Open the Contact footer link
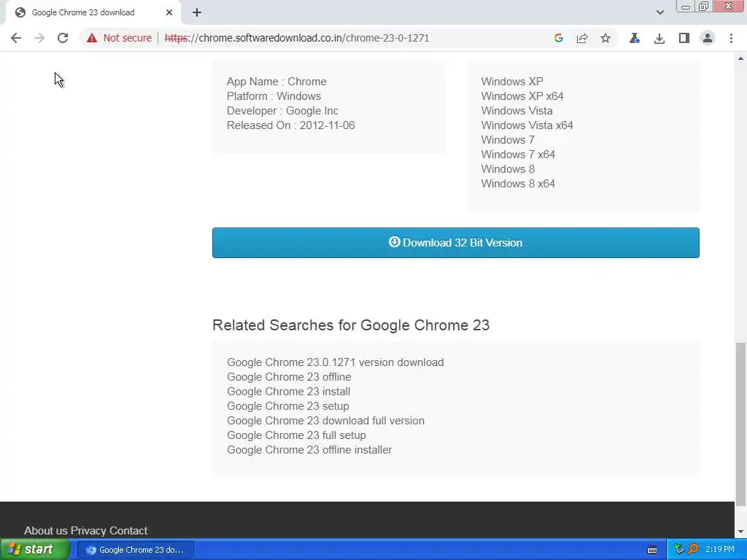 pyautogui.click(x=128, y=531)
